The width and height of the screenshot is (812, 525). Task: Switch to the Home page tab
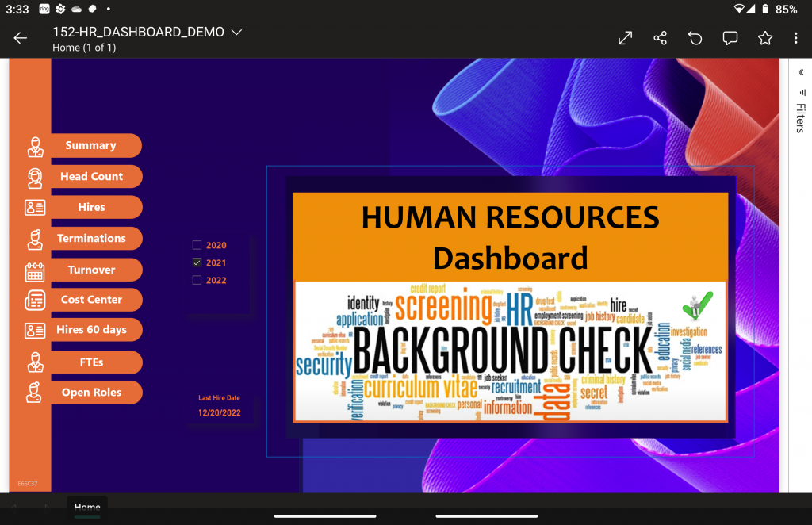tap(87, 507)
